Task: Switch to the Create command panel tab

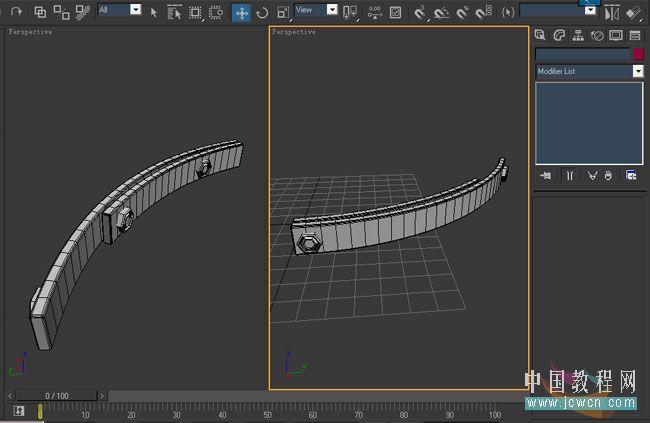Action: 540,35
